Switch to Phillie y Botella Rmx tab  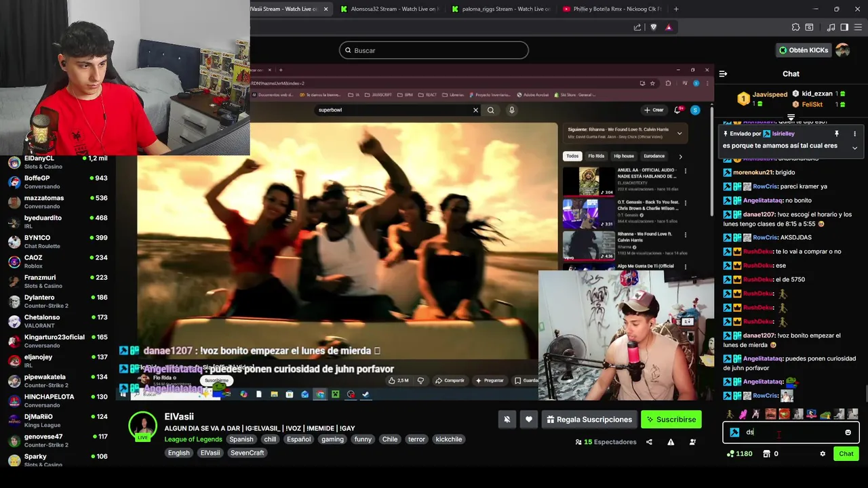[613, 9]
